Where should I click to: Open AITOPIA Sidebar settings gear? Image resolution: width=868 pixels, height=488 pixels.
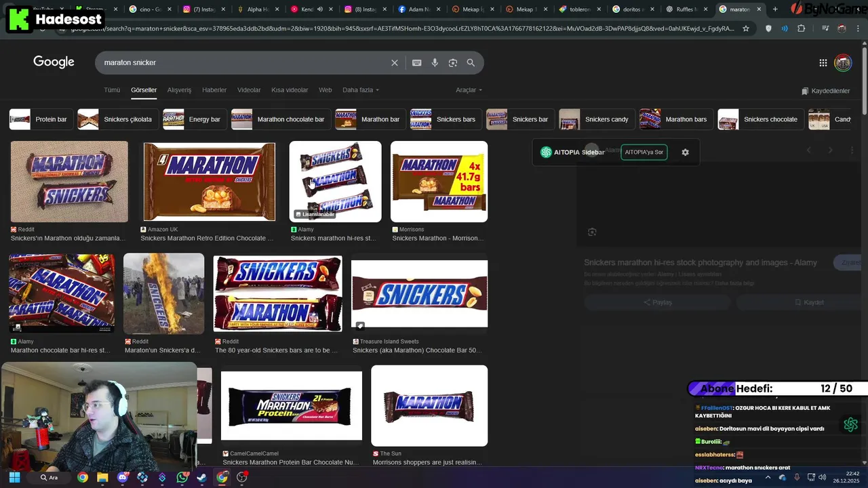(685, 152)
